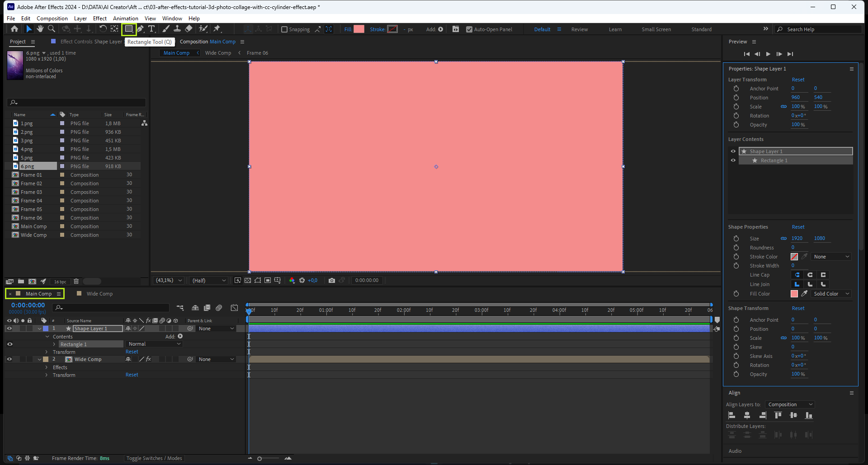Open the Align Layers to Composition dropdown
The height and width of the screenshot is (465, 868).
790,404
